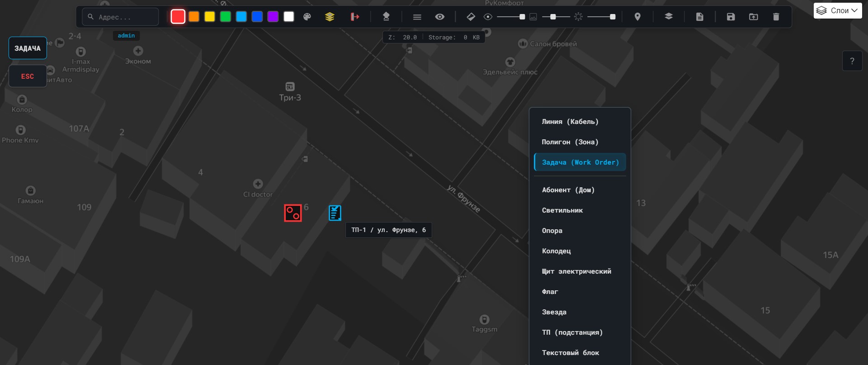Click the ruler measure tool icon
Screen dimensions: 868x365
pos(471,17)
